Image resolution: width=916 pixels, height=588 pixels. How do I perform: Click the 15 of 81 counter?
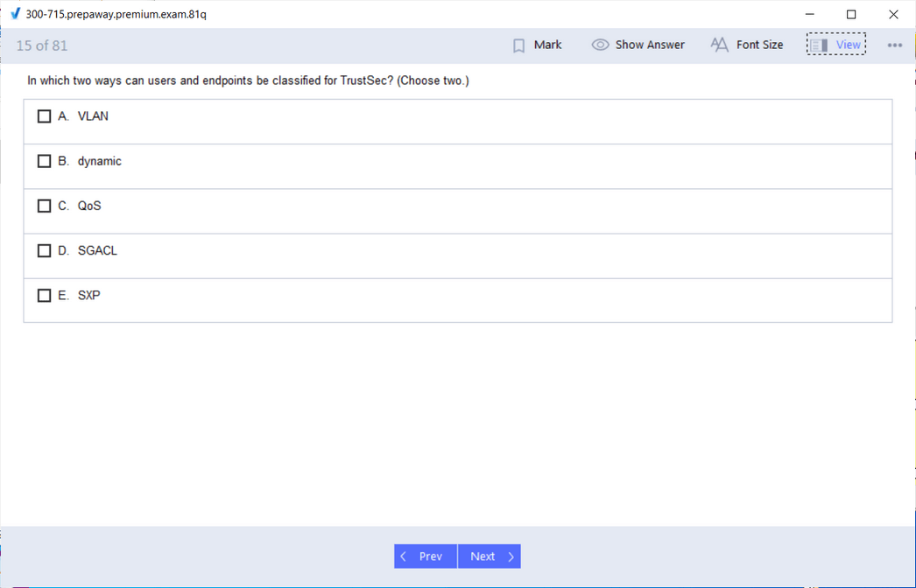click(42, 45)
